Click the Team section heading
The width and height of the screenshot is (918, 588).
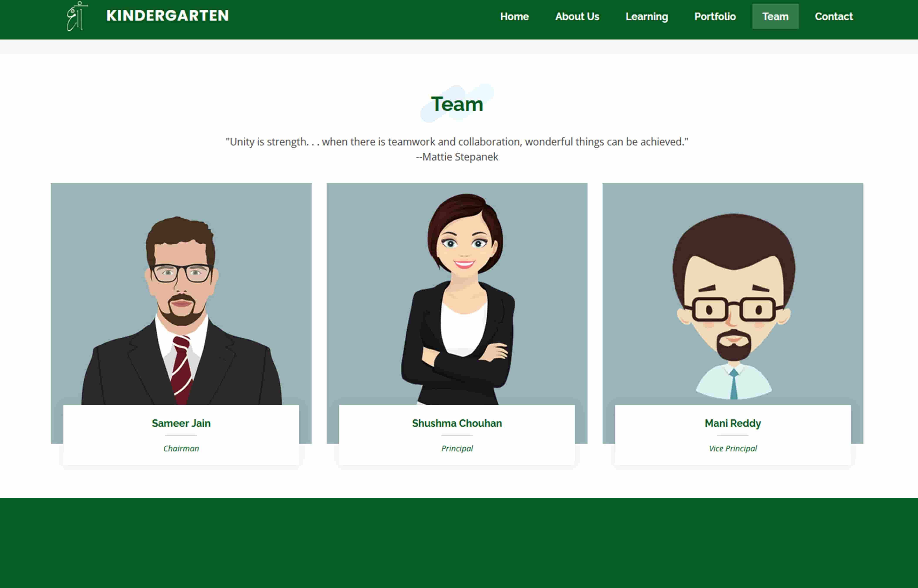(x=457, y=104)
